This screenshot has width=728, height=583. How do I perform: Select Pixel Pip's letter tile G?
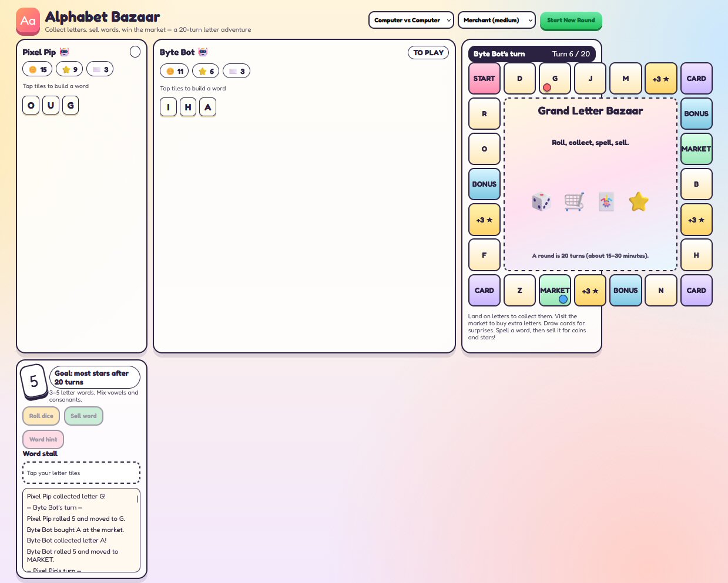click(71, 105)
